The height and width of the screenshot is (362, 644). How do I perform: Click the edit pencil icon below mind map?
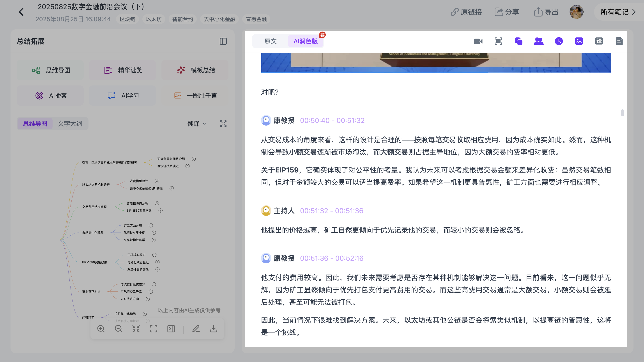(196, 329)
